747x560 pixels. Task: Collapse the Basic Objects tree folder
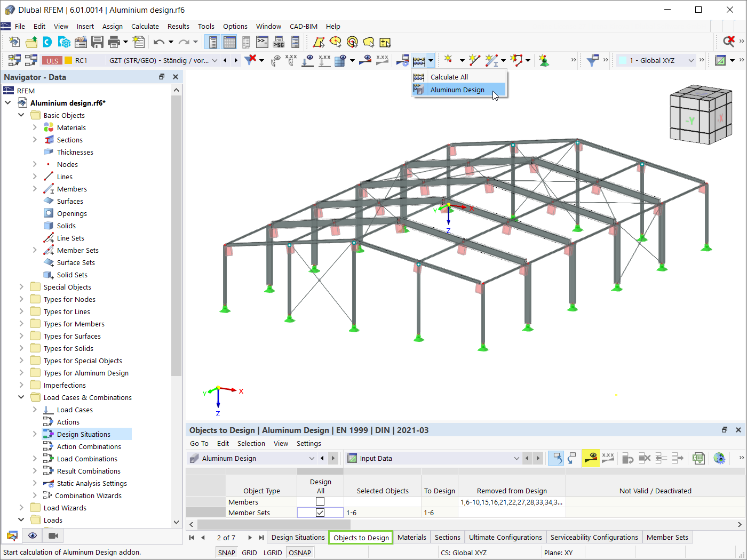coord(21,115)
